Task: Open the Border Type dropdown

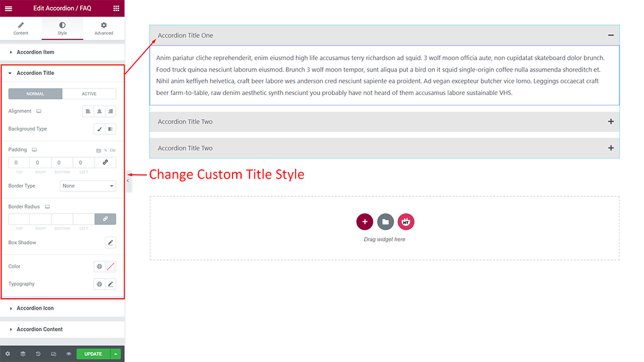Action: click(88, 186)
